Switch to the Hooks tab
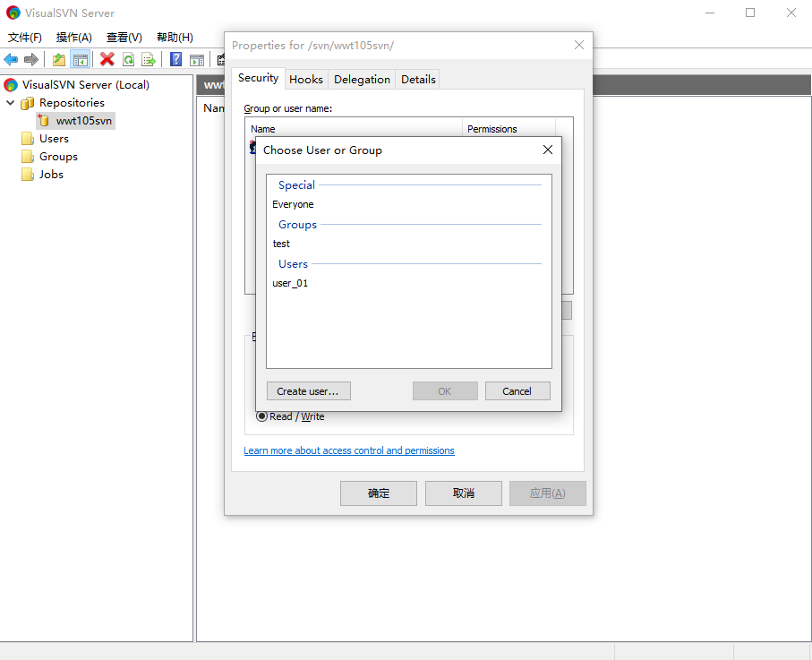Image resolution: width=812 pixels, height=660 pixels. click(x=306, y=79)
